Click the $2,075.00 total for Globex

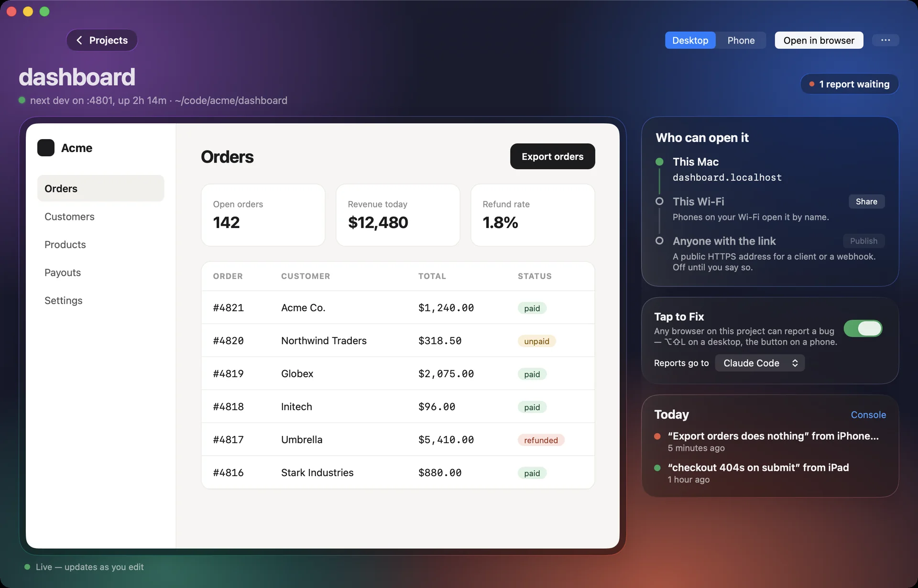point(446,374)
